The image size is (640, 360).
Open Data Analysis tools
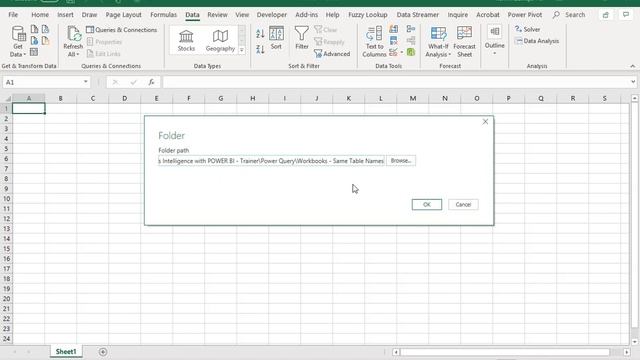537,41
